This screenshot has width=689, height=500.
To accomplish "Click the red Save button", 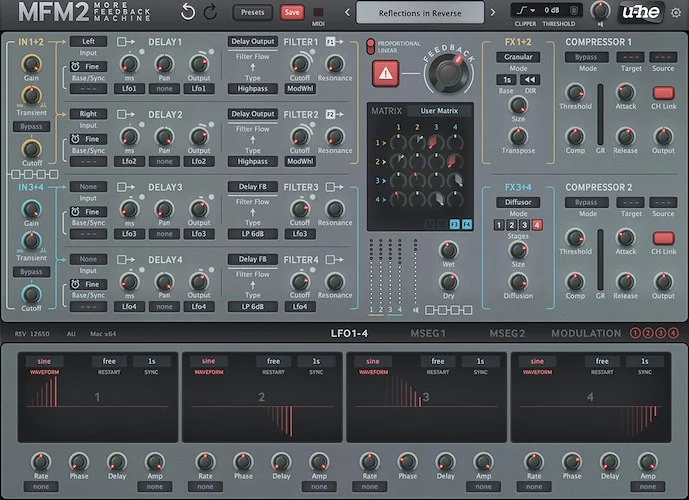I will click(x=292, y=12).
